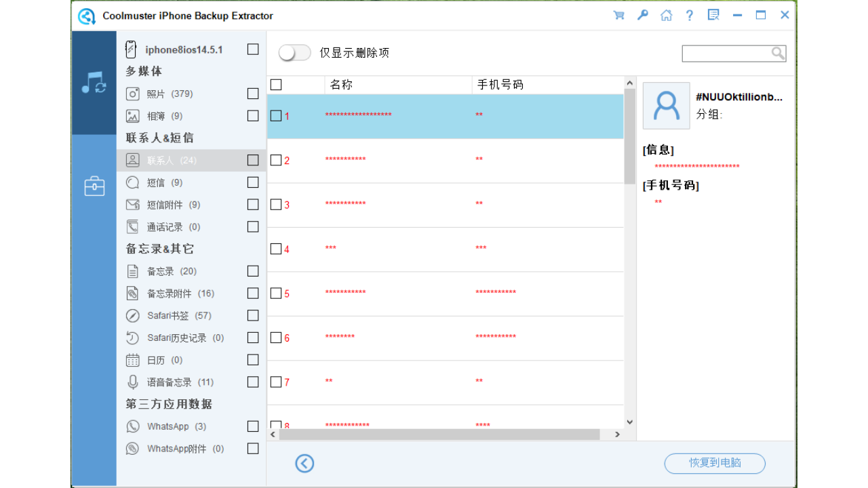This screenshot has height=488, width=868.
Task: Click the magnifier icon in the search box
Action: coord(778,53)
